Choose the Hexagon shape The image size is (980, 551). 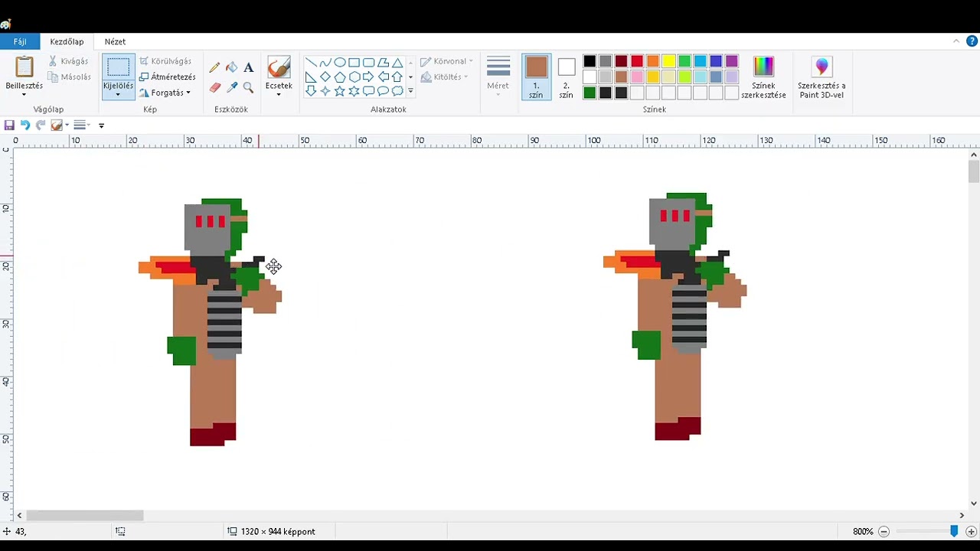(x=354, y=77)
